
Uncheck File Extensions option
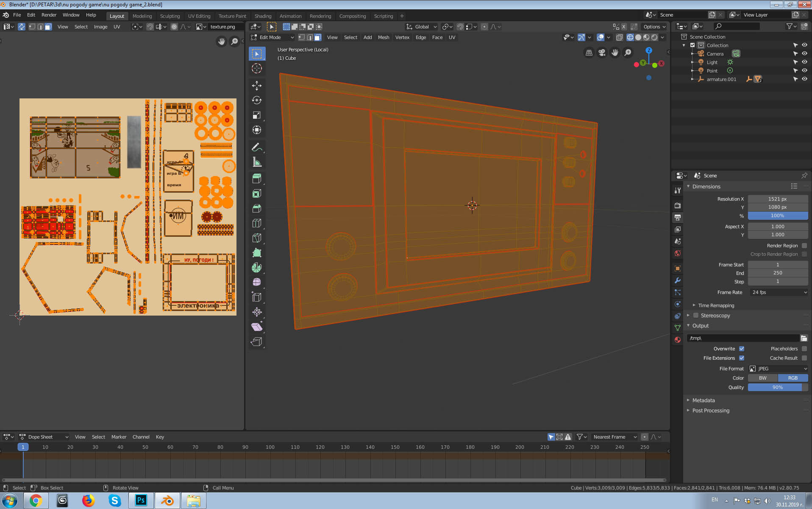click(x=742, y=358)
